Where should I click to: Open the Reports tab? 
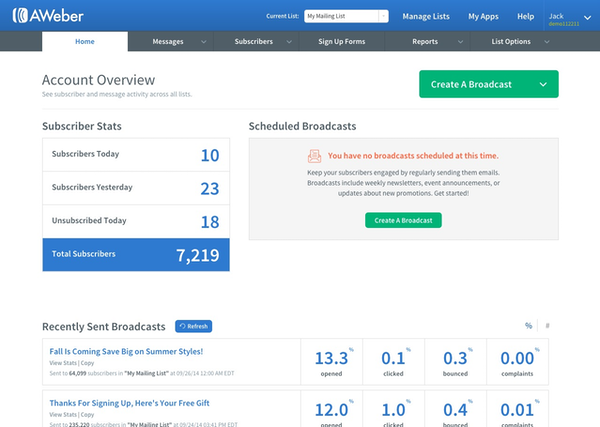427,41
